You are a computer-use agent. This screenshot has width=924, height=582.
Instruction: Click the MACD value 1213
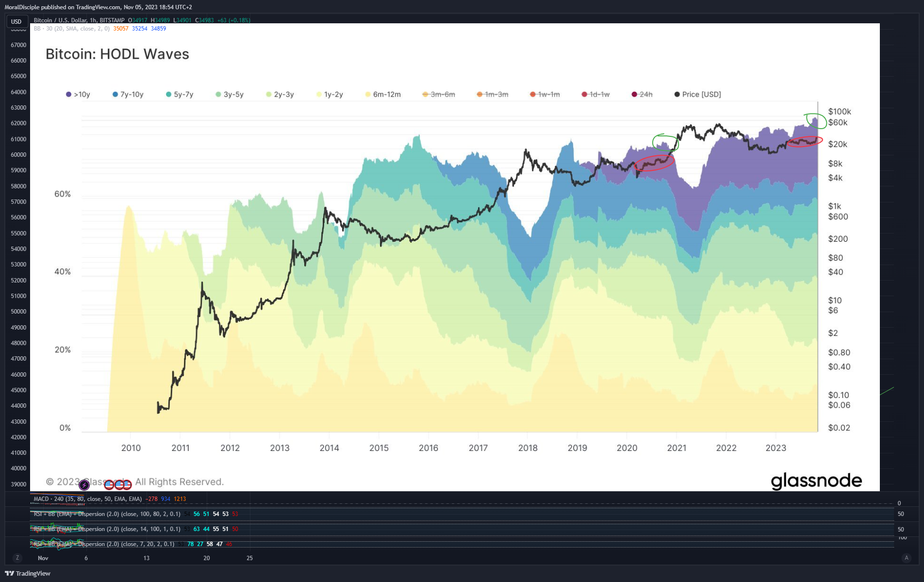click(180, 499)
